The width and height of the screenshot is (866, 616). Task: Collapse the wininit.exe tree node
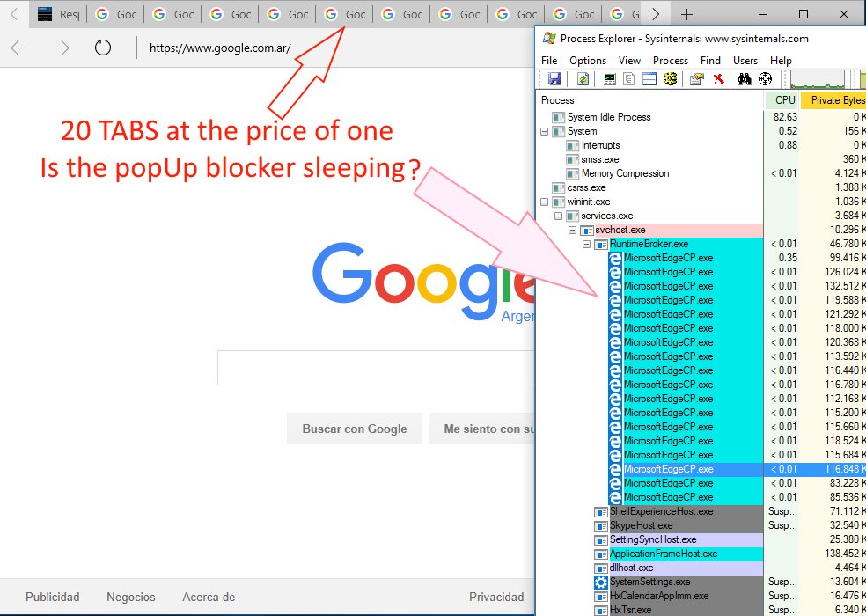544,202
